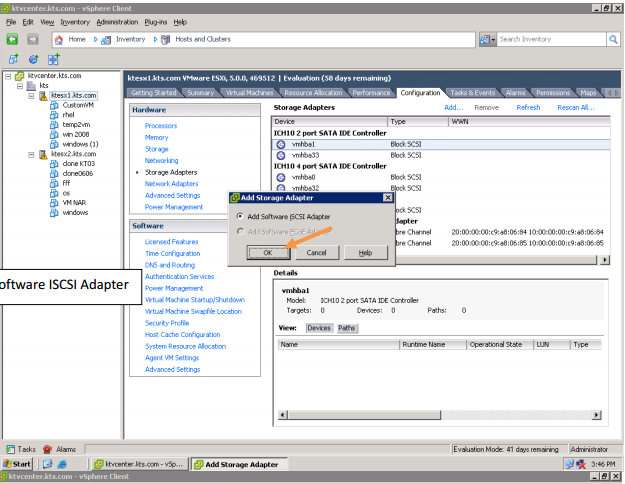Screen dimensions: 625x484
Task: Open the Plug-ins menu
Action: [155, 22]
